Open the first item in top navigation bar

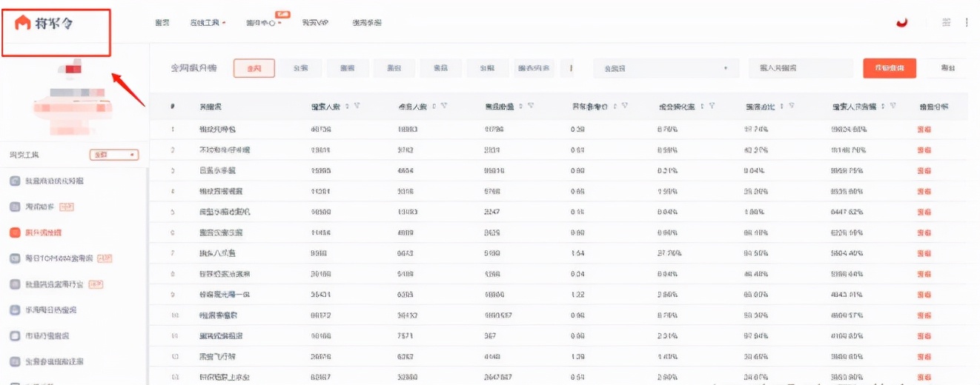click(x=162, y=23)
